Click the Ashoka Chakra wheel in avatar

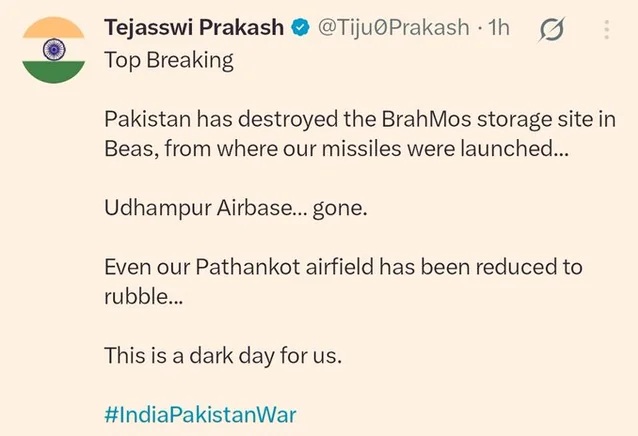54,50
